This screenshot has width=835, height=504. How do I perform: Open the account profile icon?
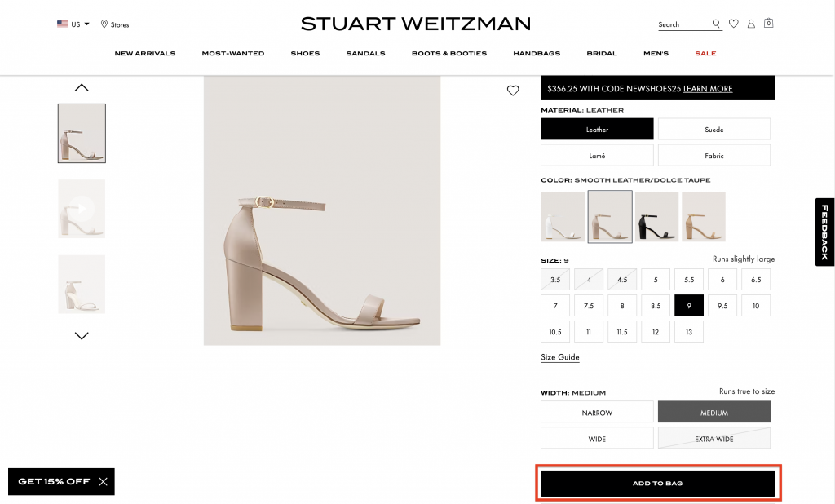(751, 24)
